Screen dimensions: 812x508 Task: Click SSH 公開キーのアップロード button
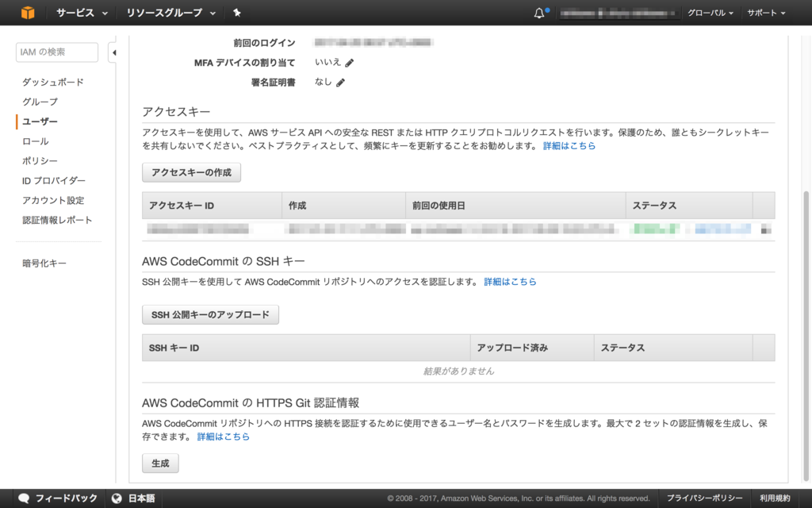pos(210,314)
